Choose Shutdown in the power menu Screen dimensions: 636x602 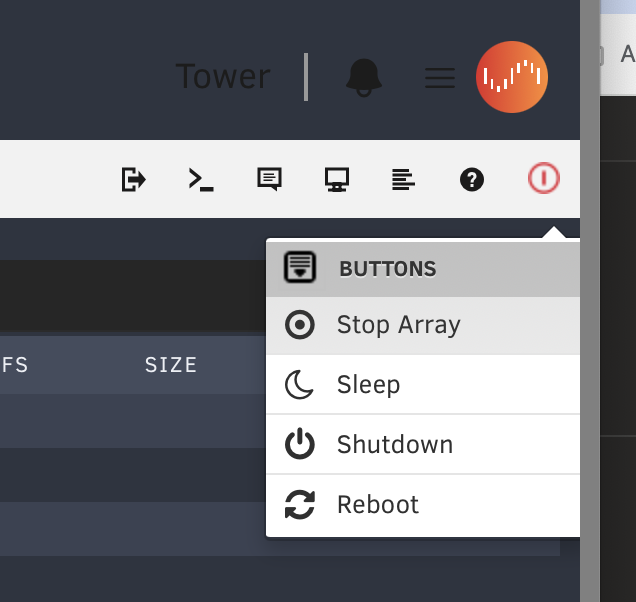[x=423, y=444]
